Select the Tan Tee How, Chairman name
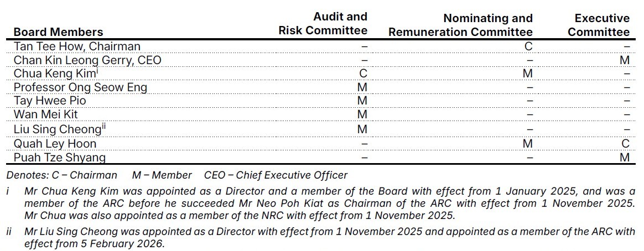The width and height of the screenshot is (644, 251). (x=77, y=46)
